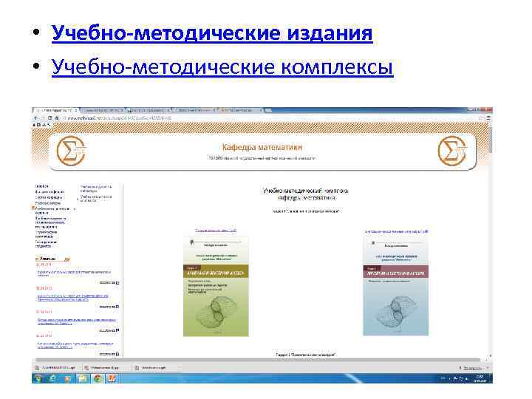
Task: Open the bold Учебно-методические издания link
Action: coord(212,33)
